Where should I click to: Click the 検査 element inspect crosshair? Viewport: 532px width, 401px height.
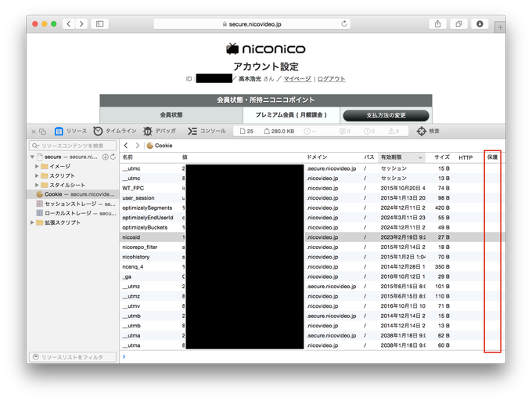[428, 131]
